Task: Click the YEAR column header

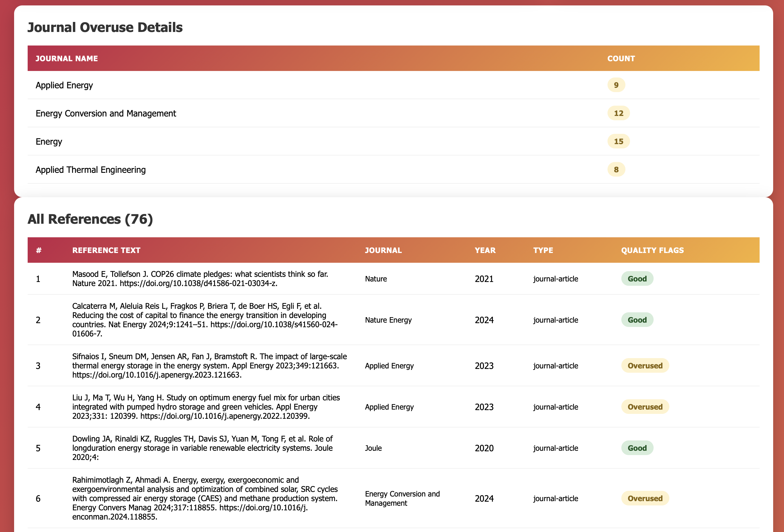Action: tap(485, 250)
